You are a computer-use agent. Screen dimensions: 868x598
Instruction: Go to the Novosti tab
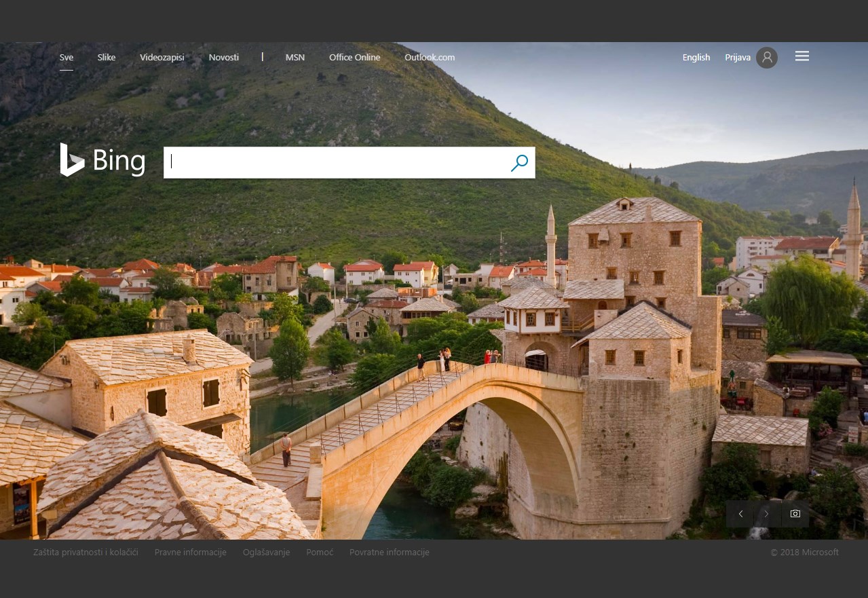tap(224, 58)
